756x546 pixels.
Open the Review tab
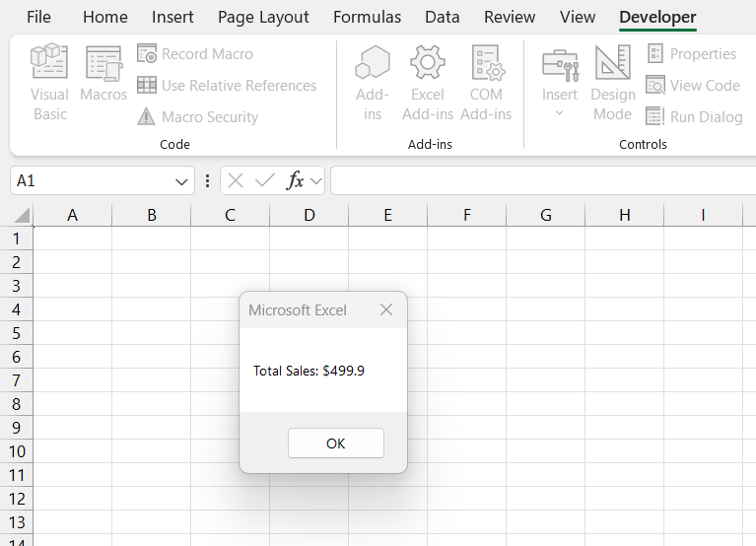tap(510, 17)
